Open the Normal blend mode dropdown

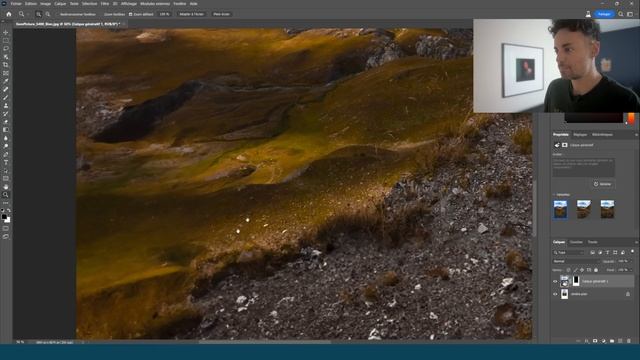[x=576, y=261]
